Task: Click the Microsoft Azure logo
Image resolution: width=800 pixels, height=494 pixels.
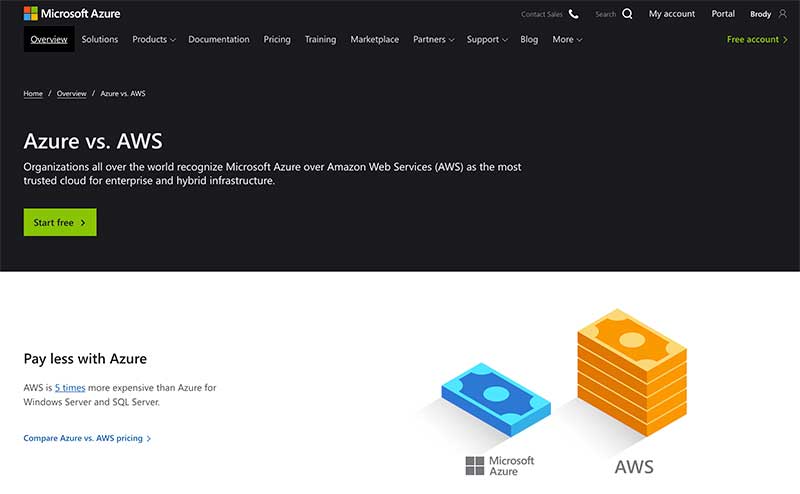Action: click(72, 14)
